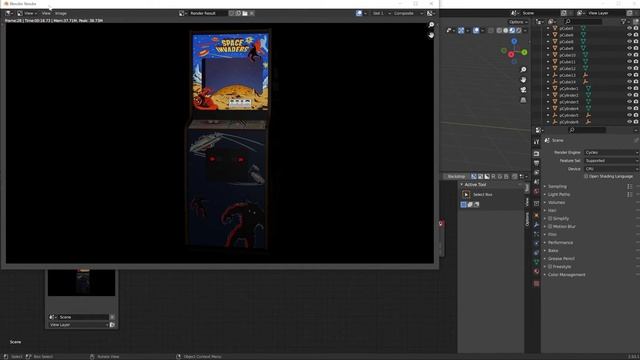Enable the Freestyle checkbox
This screenshot has height=360, width=640.
(x=550, y=267)
